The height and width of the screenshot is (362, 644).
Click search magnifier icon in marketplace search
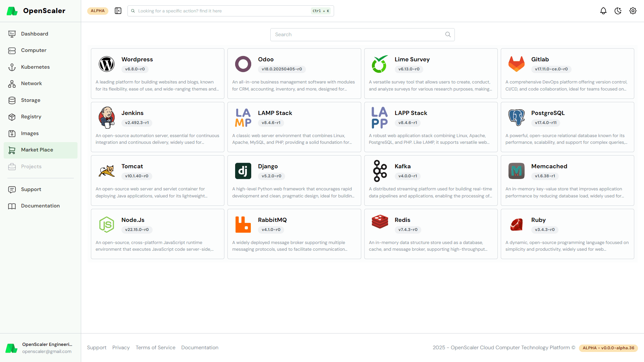[x=448, y=35]
